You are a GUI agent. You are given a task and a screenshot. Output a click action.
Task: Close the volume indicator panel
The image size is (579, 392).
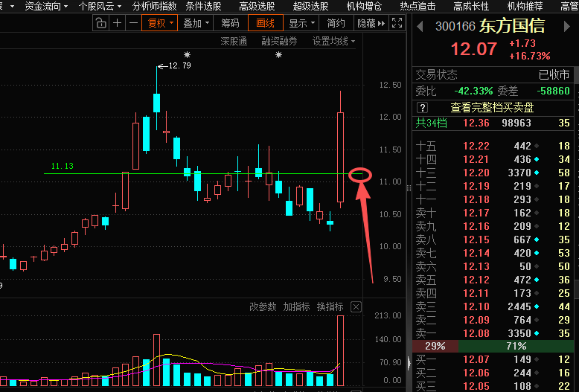[356, 306]
